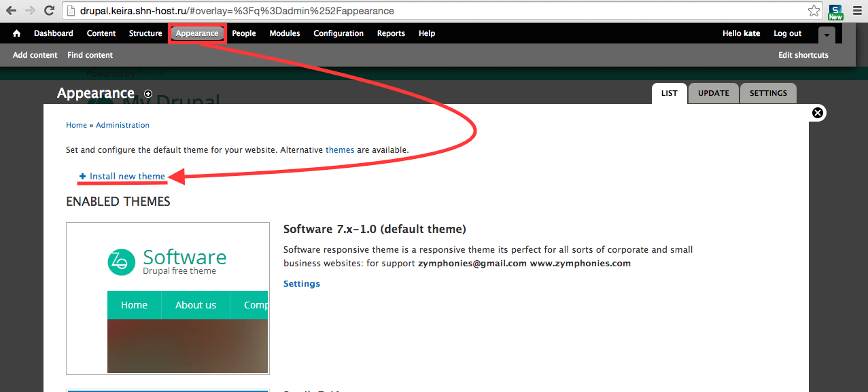Switch to the Settings tab
This screenshot has width=868, height=392.
coord(769,94)
